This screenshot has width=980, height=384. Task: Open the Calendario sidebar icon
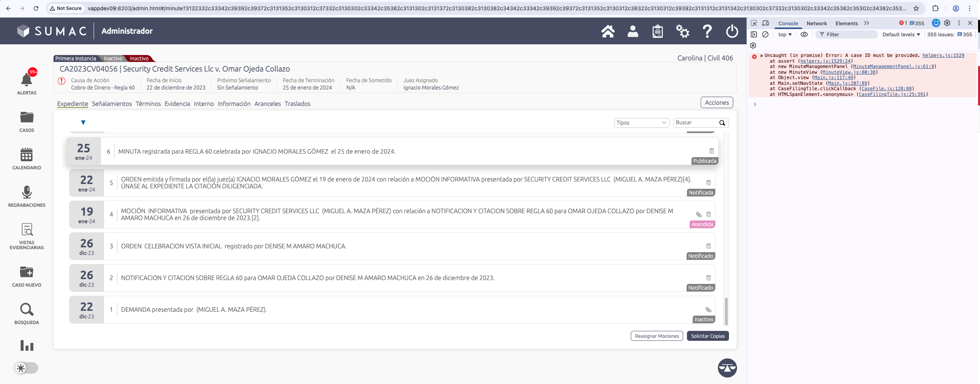(26, 155)
